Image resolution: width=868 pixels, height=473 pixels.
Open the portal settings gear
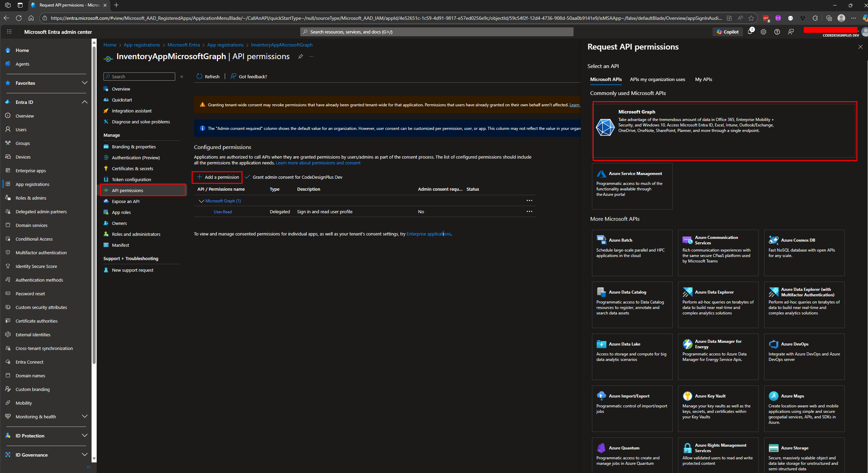coord(763,32)
